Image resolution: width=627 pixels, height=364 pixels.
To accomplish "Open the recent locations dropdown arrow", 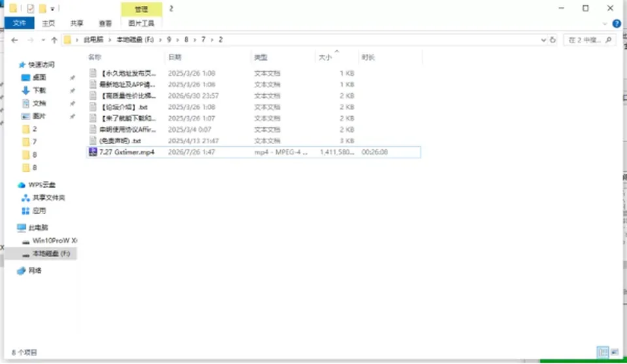I will (43, 40).
